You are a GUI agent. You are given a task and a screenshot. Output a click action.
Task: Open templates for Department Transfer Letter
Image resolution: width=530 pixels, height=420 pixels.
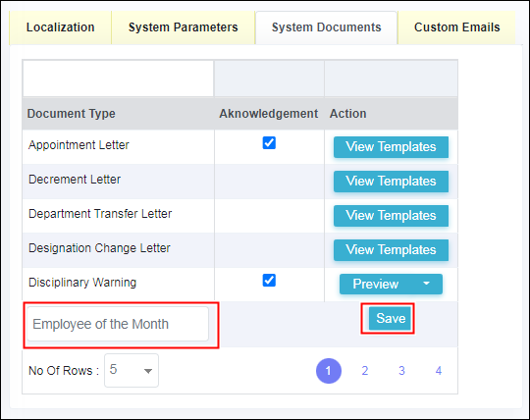[391, 216]
